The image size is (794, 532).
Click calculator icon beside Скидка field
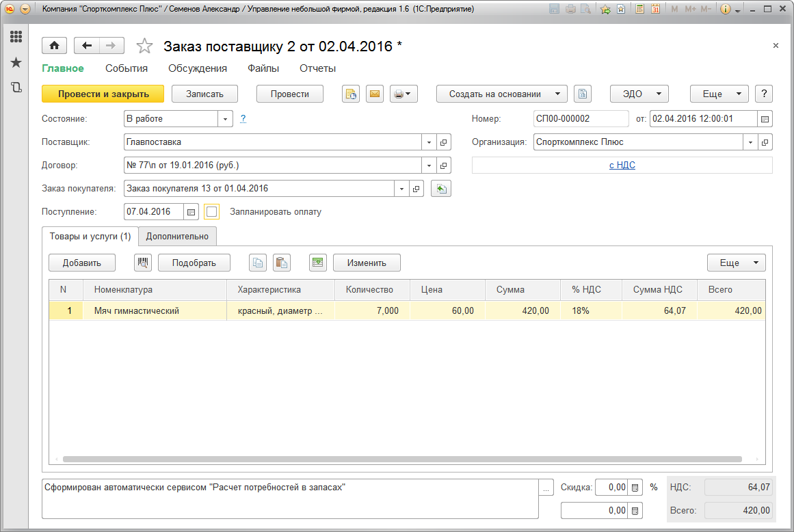click(x=635, y=488)
